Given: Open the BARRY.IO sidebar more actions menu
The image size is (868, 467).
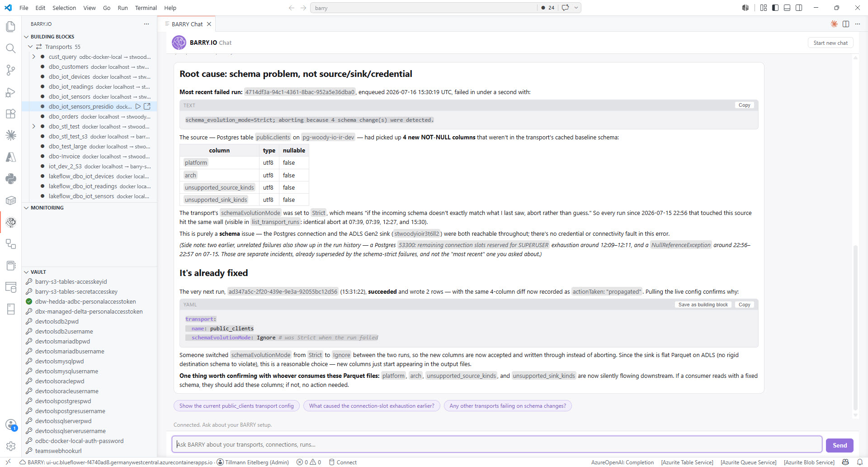Looking at the screenshot, I should coord(146,24).
